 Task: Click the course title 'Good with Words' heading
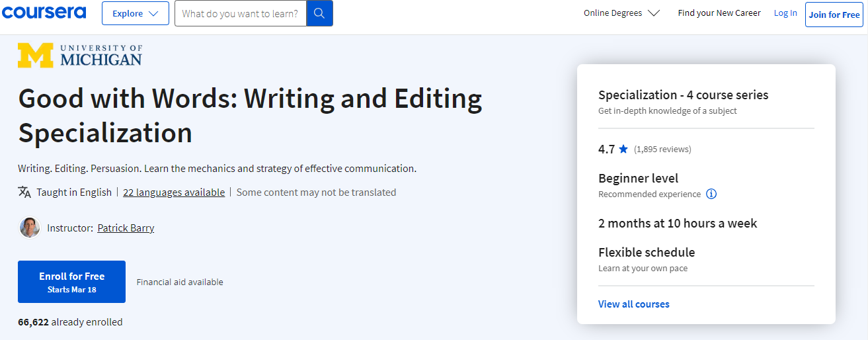[251, 116]
